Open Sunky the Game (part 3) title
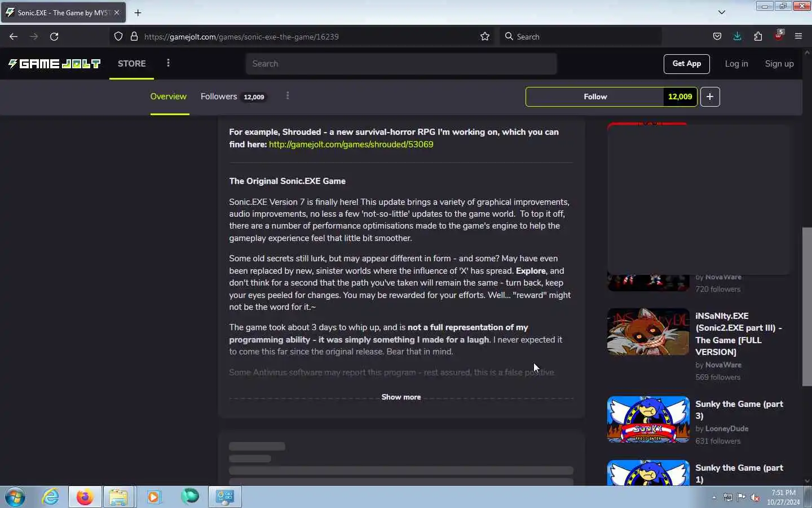 click(x=739, y=410)
